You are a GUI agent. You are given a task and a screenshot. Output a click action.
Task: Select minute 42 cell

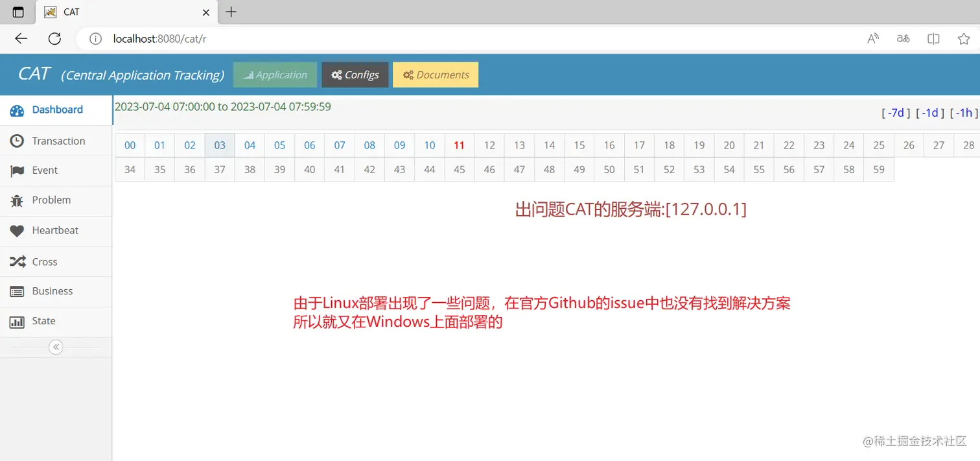coord(369,170)
